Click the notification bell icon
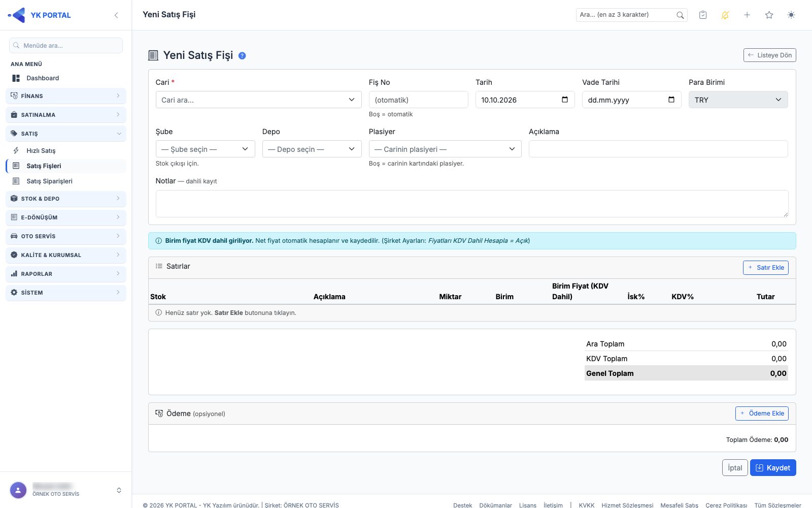This screenshot has width=812, height=508. point(725,15)
